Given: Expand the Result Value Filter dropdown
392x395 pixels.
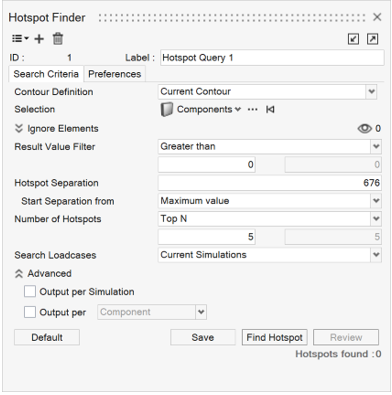Looking at the screenshot, I should point(270,146).
